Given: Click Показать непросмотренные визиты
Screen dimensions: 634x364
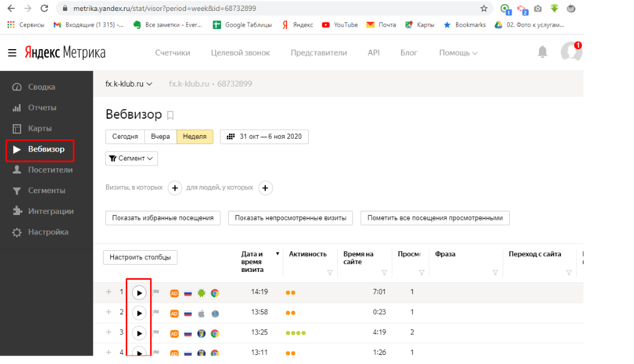Looking at the screenshot, I should coord(290,218).
